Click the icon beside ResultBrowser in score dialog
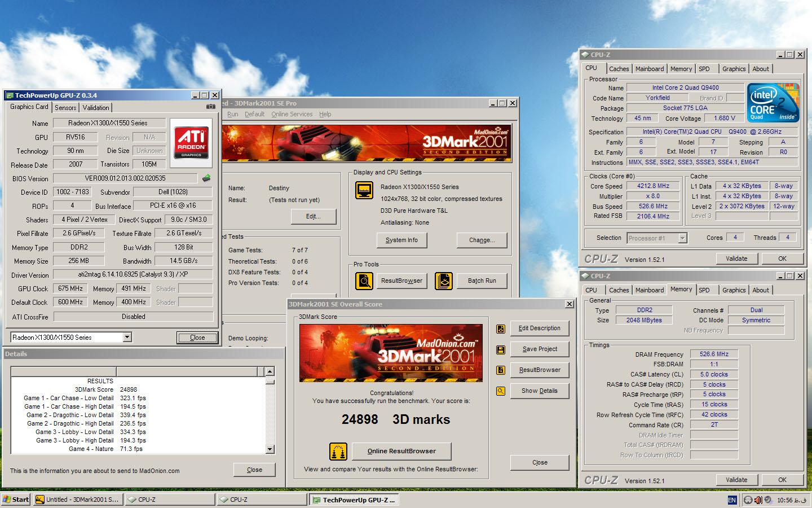The image size is (812, 508). pos(500,370)
